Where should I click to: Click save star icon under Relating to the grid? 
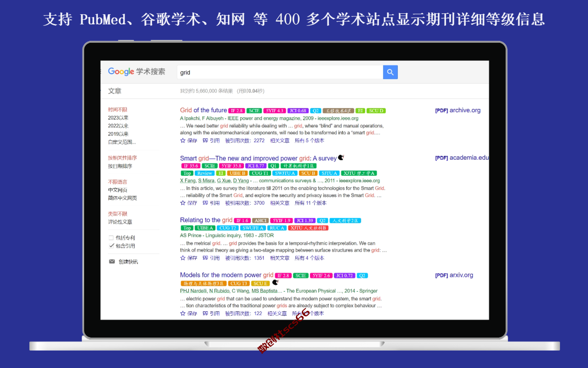(183, 258)
